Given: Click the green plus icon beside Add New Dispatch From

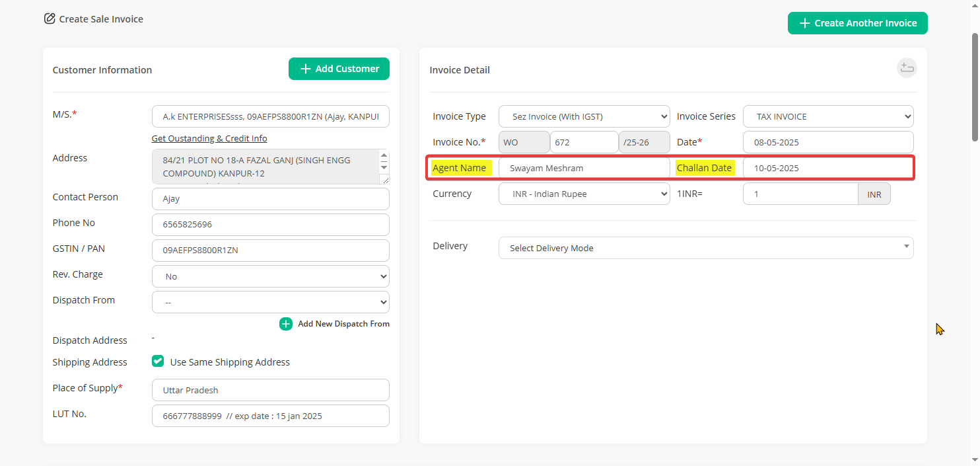Looking at the screenshot, I should click(x=285, y=324).
